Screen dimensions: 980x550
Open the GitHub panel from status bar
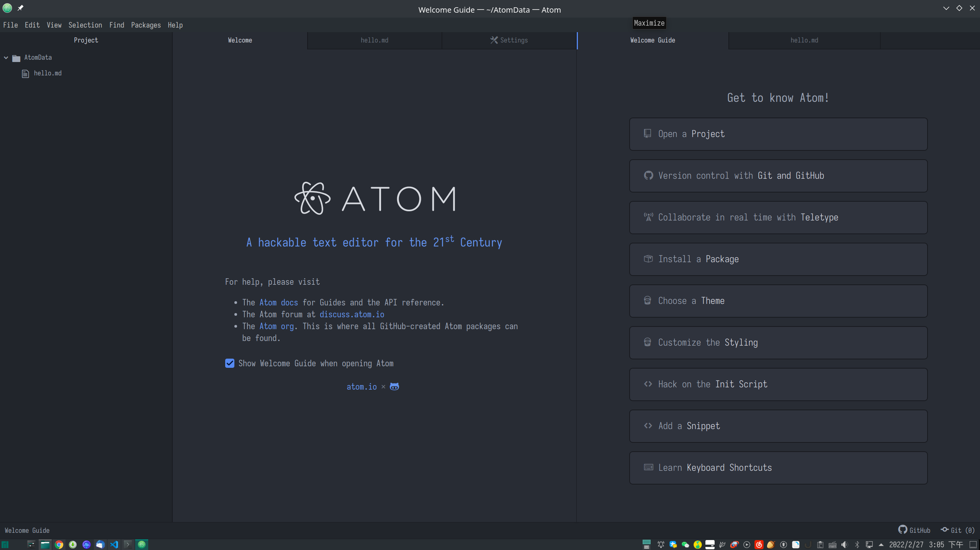(914, 530)
